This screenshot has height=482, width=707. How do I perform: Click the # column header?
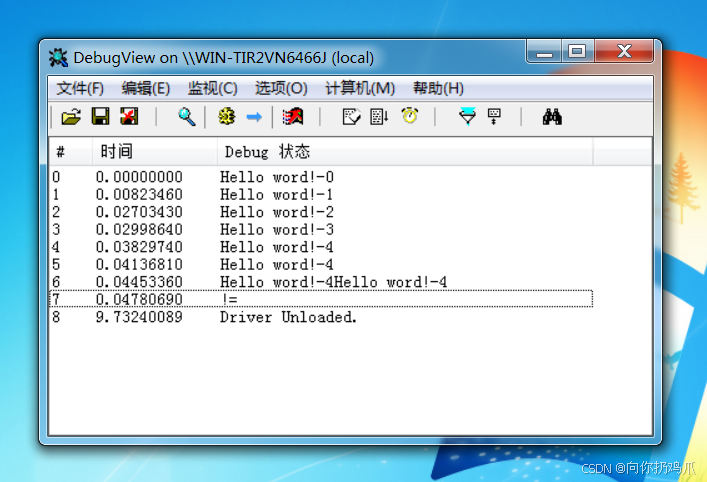(71, 151)
